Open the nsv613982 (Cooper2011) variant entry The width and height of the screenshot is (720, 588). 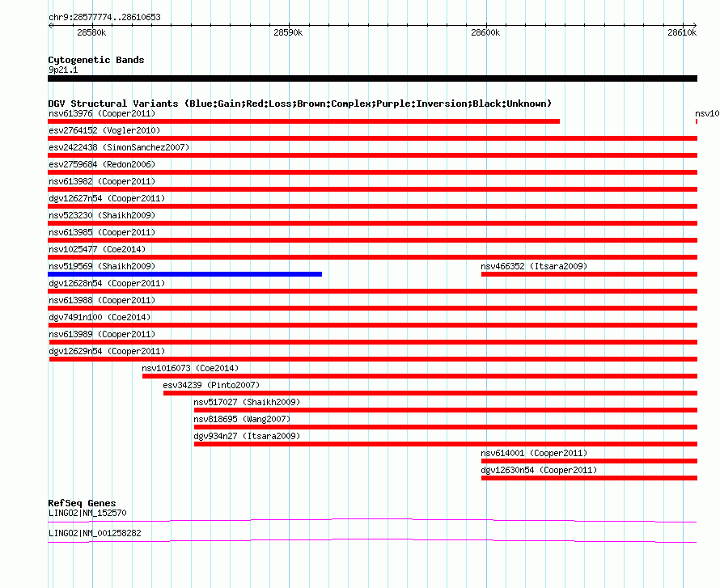[x=102, y=181]
